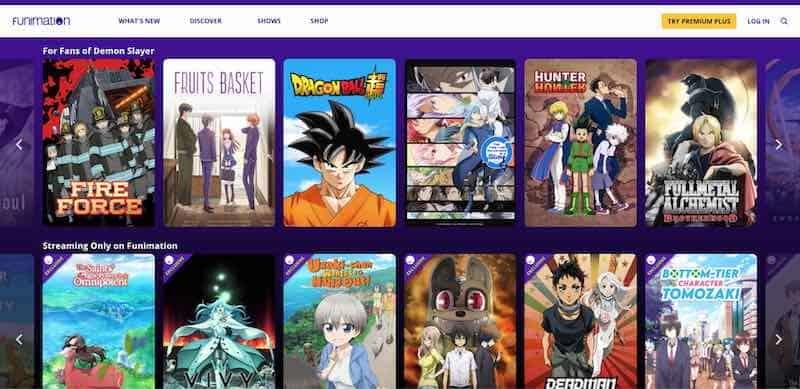Screen dimensions: 800x389
Task: Open Fullmetal Alchemist Brotherhood poster
Action: pos(702,143)
